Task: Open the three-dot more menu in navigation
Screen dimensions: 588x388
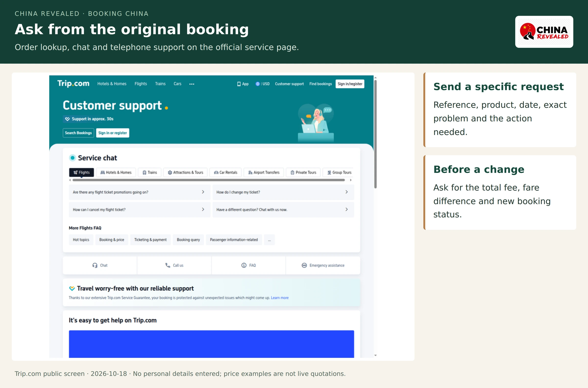Action: 192,84
